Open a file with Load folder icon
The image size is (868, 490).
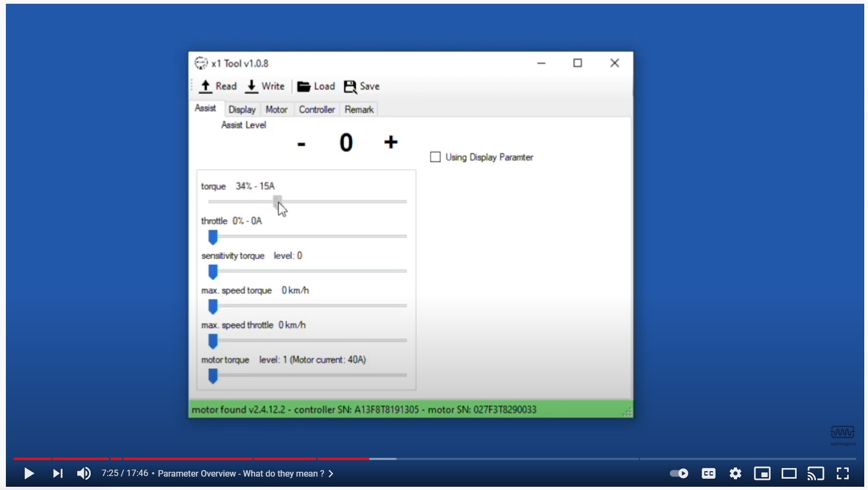[304, 86]
